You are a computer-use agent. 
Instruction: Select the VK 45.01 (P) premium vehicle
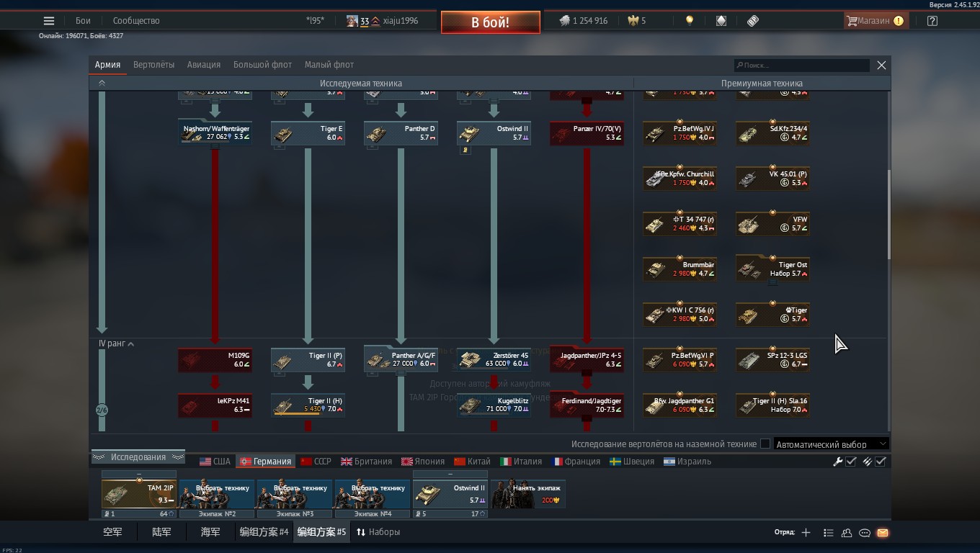(x=772, y=179)
